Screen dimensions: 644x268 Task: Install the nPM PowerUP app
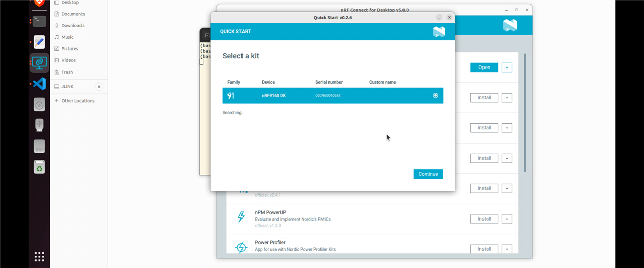coord(484,219)
